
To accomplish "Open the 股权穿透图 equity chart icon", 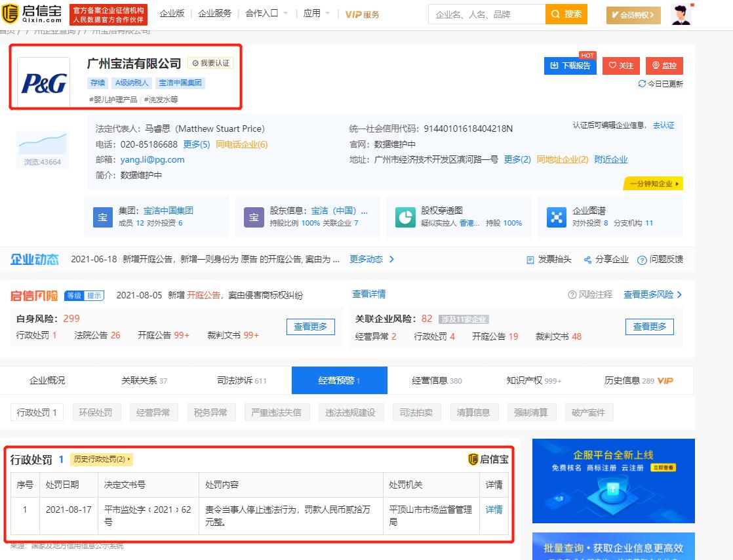I will 406,217.
